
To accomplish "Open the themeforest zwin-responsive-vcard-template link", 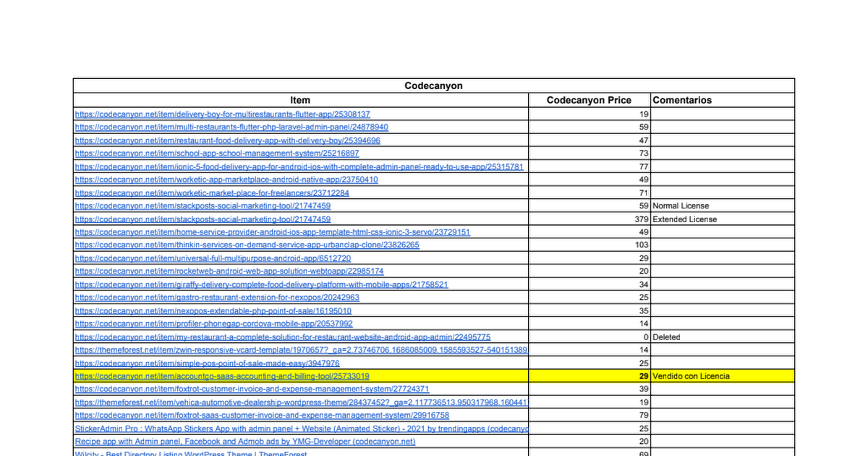I will click(301, 350).
